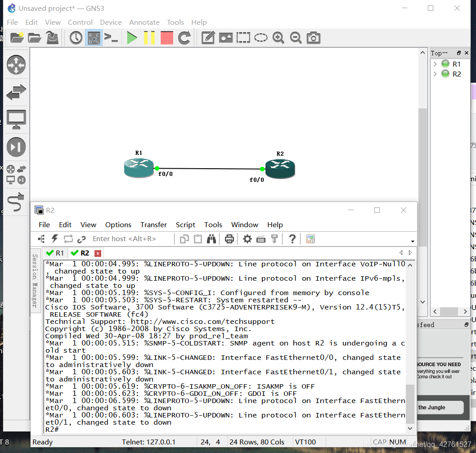The height and width of the screenshot is (453, 476).
Task: Browse security devices sidebar icon
Action: [16, 147]
